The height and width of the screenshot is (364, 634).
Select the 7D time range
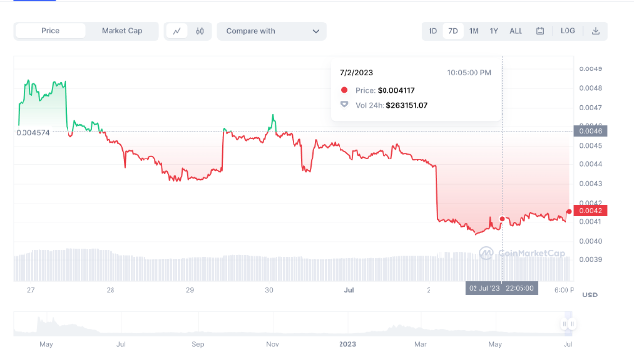click(453, 31)
